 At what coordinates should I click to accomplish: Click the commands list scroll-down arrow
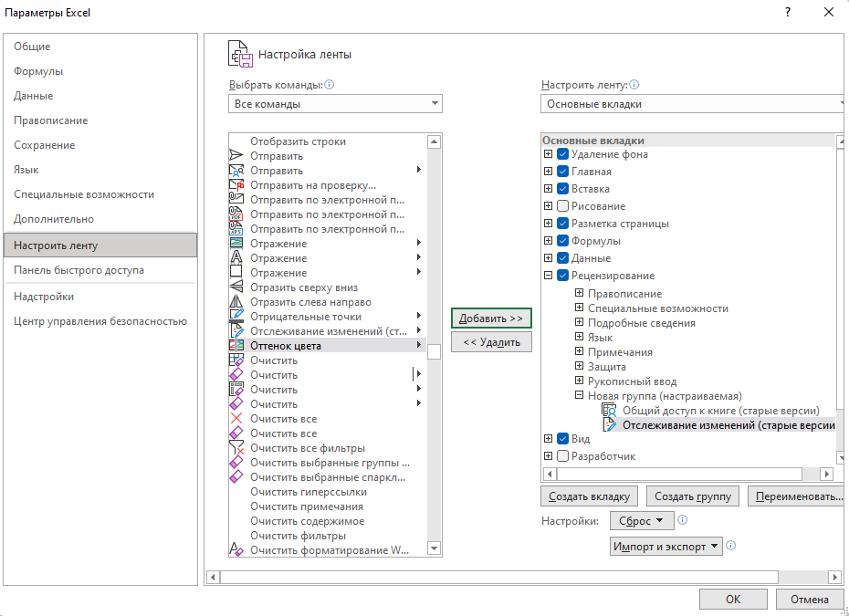tap(434, 548)
